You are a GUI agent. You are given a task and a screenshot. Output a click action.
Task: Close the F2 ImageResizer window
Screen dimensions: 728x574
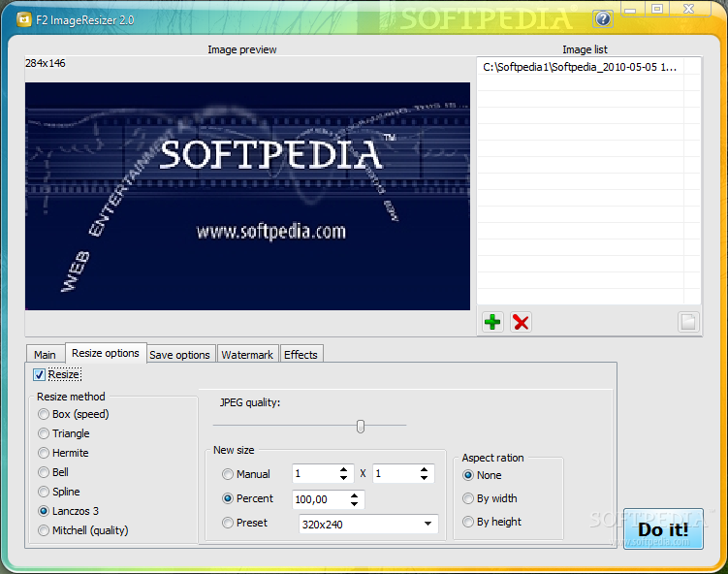coord(689,9)
